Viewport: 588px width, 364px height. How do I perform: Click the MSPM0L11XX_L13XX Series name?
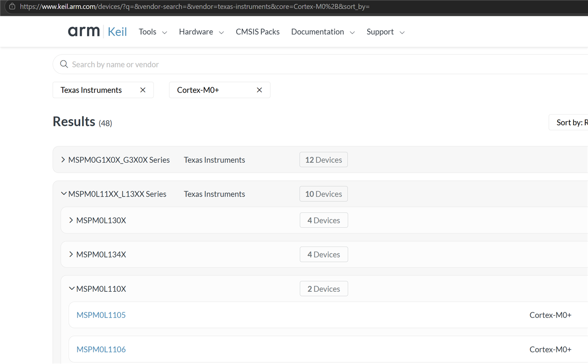click(x=117, y=194)
